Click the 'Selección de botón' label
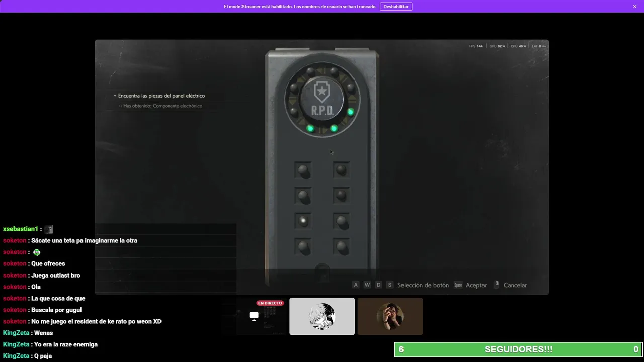This screenshot has height=362, width=644. pyautogui.click(x=423, y=285)
